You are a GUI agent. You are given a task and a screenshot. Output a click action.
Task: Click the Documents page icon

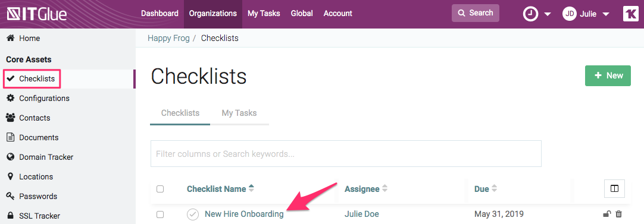(x=11, y=137)
